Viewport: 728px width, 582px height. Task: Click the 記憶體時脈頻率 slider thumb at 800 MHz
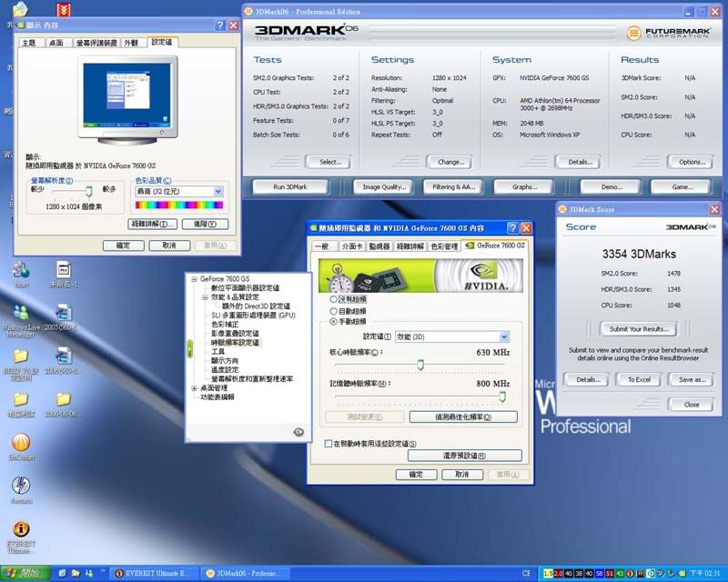502,396
